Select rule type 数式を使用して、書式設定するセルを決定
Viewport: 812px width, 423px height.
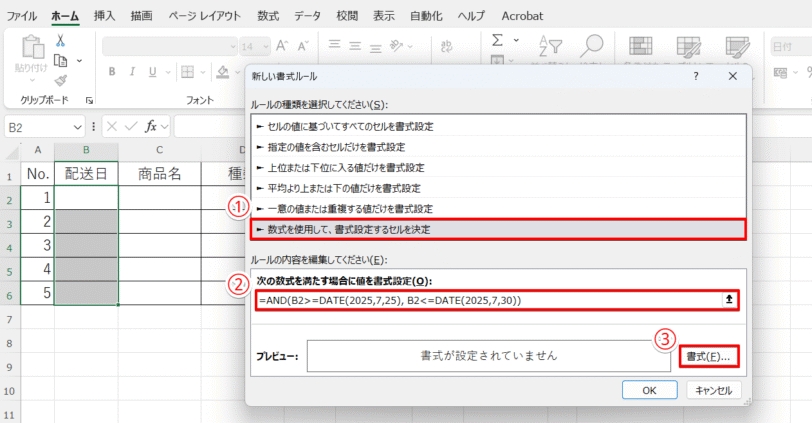pyautogui.click(x=498, y=229)
